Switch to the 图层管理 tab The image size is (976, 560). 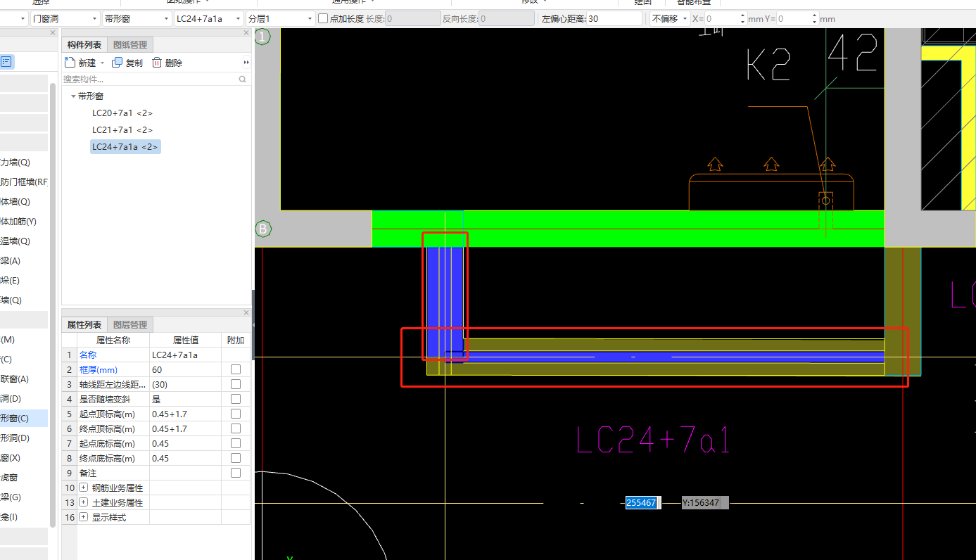[130, 325]
